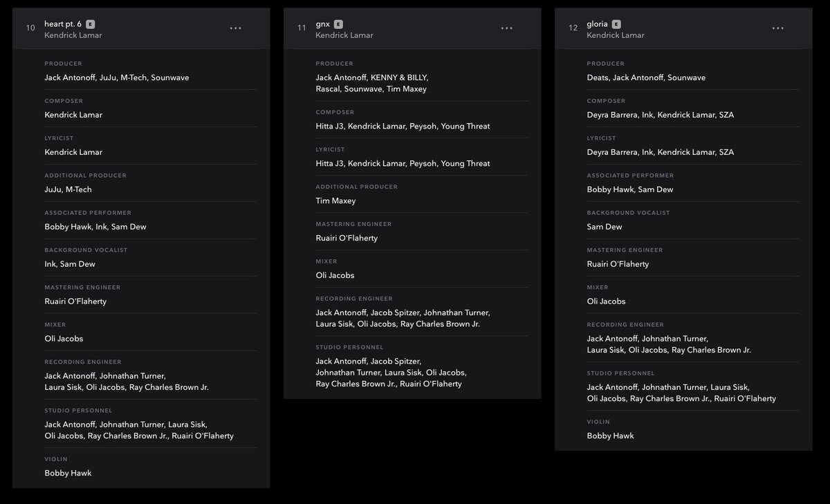830x504 pixels.
Task: Select Ruairi O'Flaherty under heart pt. 6 mastering engineer
Action: (x=75, y=301)
